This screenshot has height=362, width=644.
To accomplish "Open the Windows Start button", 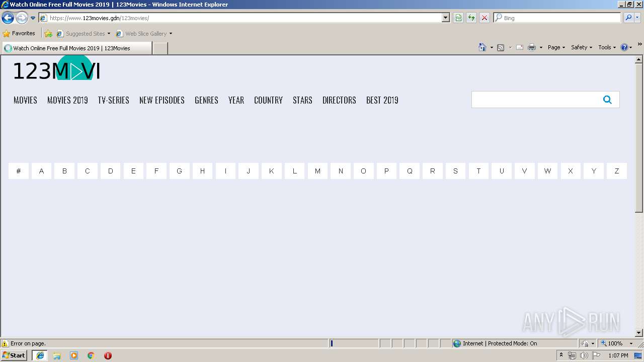I will (14, 355).
